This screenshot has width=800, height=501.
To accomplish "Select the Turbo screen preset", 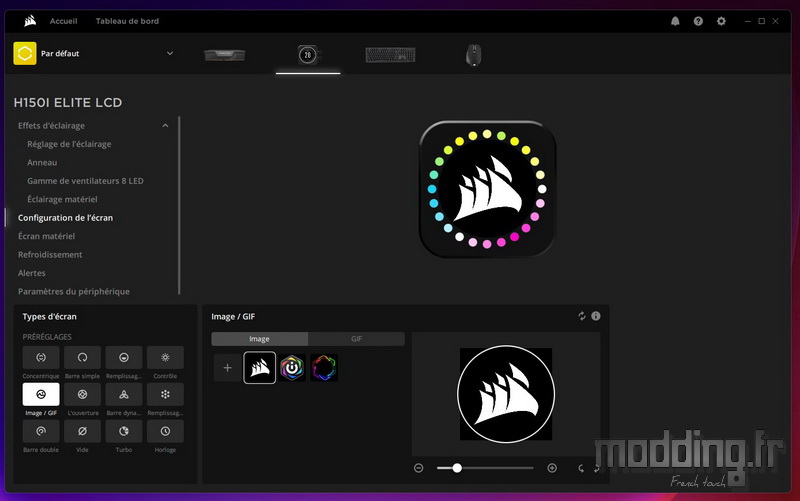I will click(123, 431).
